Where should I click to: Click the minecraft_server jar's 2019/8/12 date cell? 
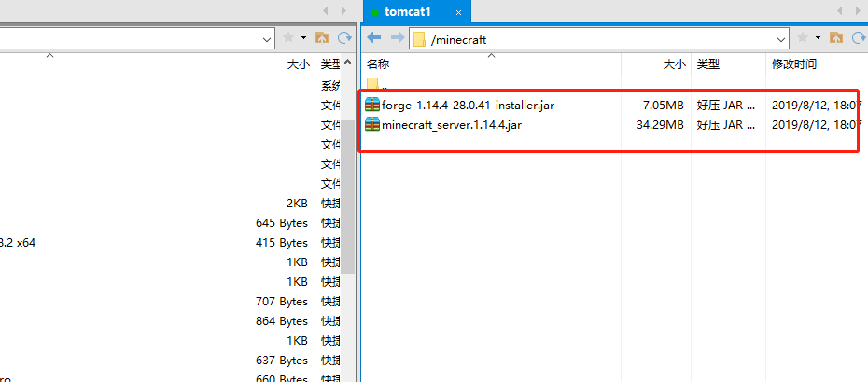pyautogui.click(x=817, y=125)
